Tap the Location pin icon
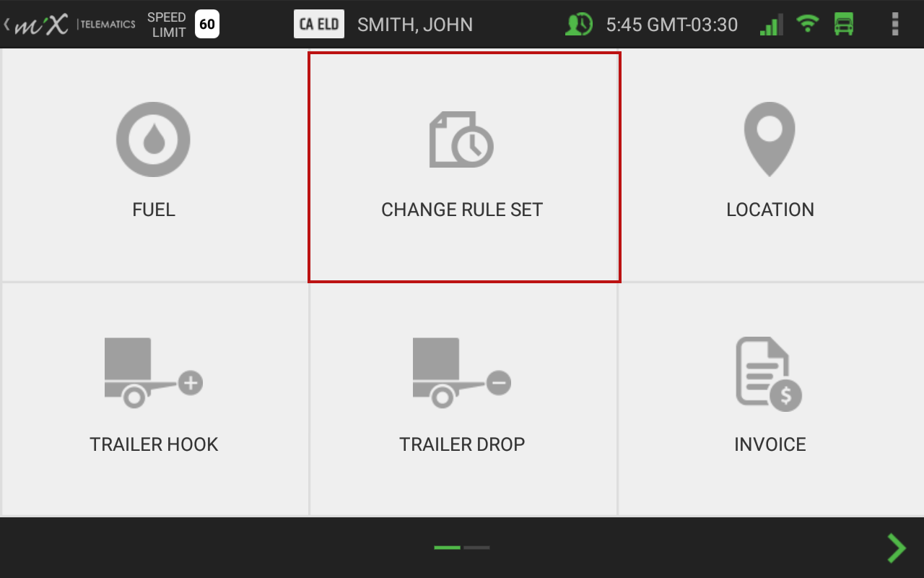This screenshot has height=578, width=924. [x=770, y=139]
